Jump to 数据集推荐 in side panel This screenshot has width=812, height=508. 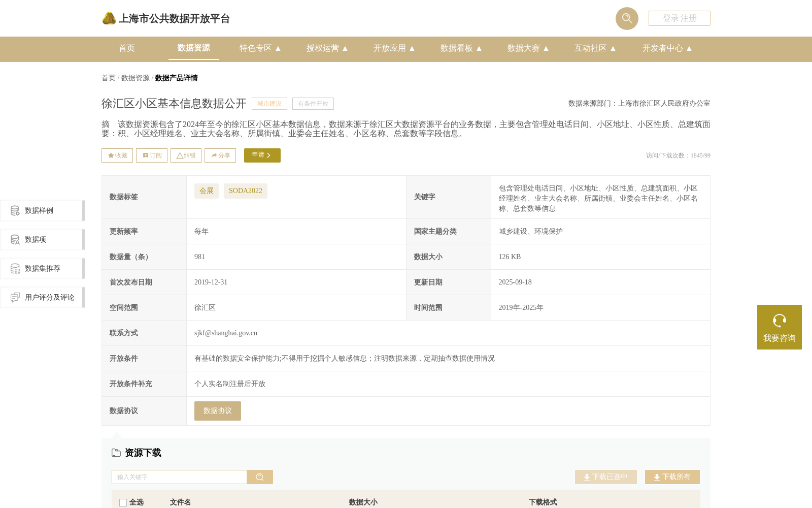click(x=43, y=269)
